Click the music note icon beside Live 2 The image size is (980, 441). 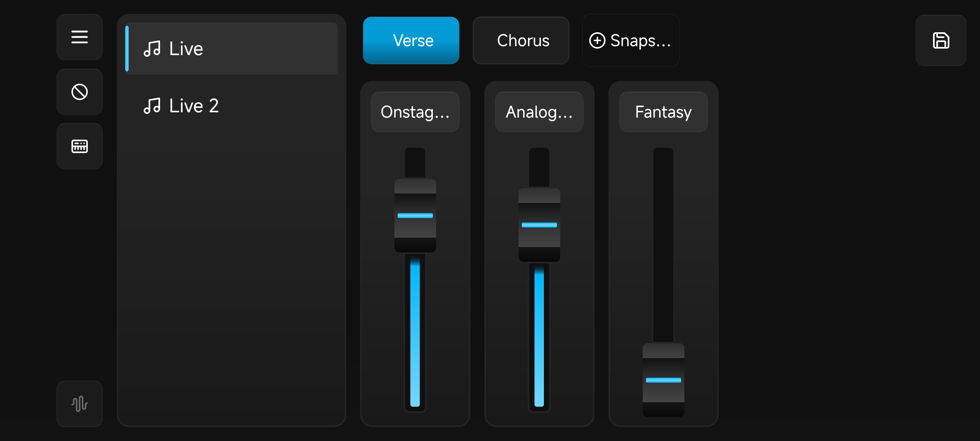click(152, 106)
